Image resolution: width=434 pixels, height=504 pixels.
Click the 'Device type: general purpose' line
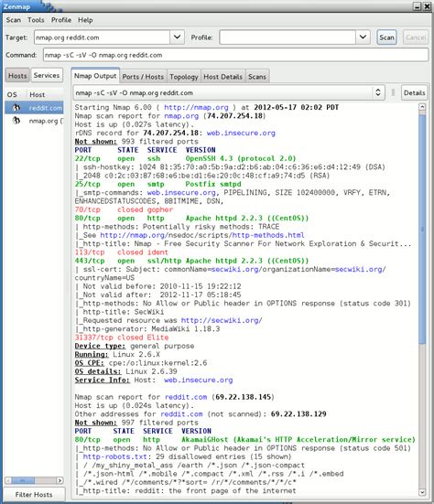pos(135,346)
